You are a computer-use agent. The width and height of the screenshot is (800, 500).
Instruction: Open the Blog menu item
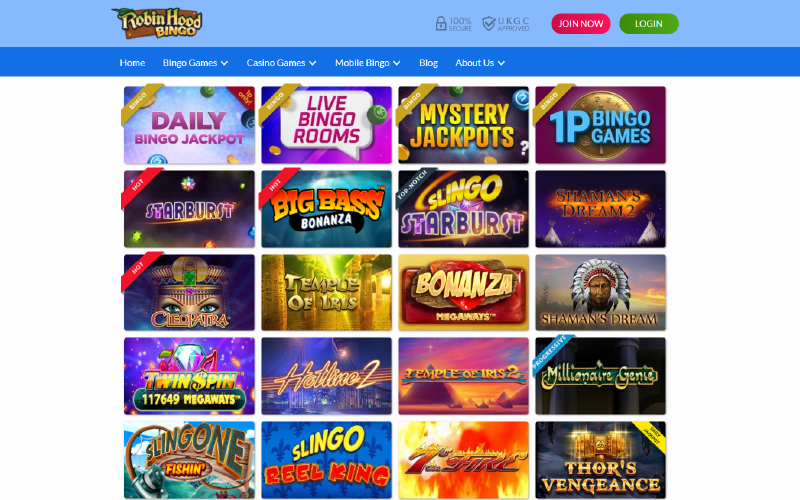click(x=429, y=63)
